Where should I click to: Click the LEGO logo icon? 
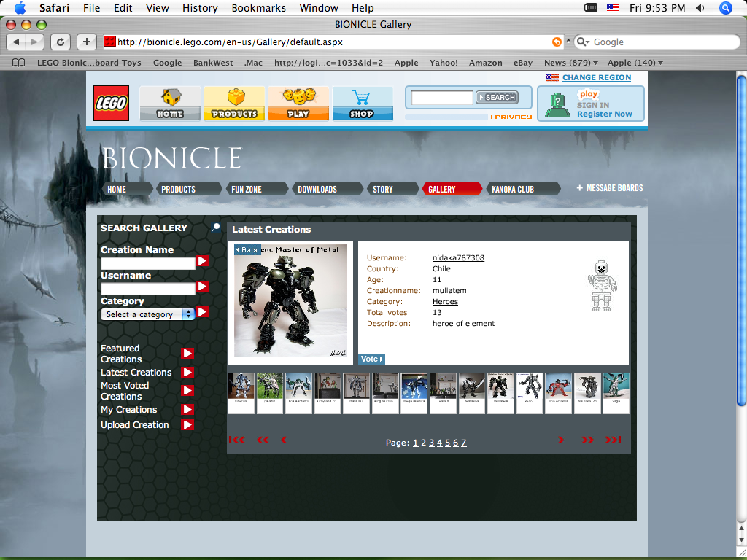point(111,103)
